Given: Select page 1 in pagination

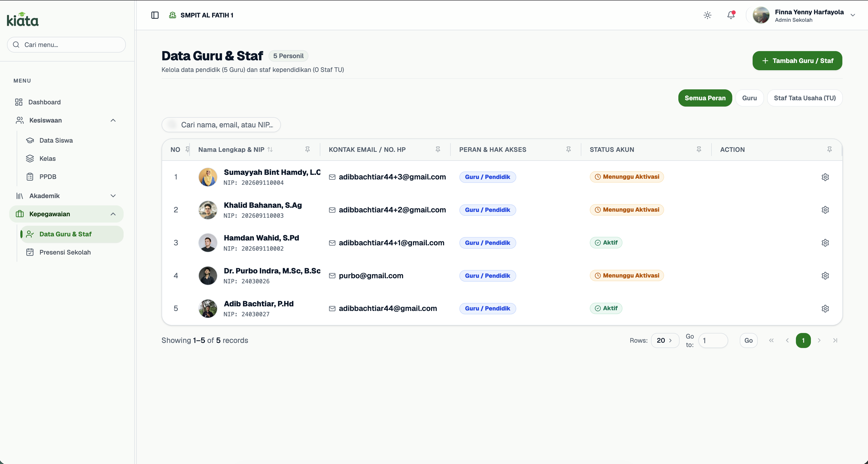Looking at the screenshot, I should (x=803, y=340).
